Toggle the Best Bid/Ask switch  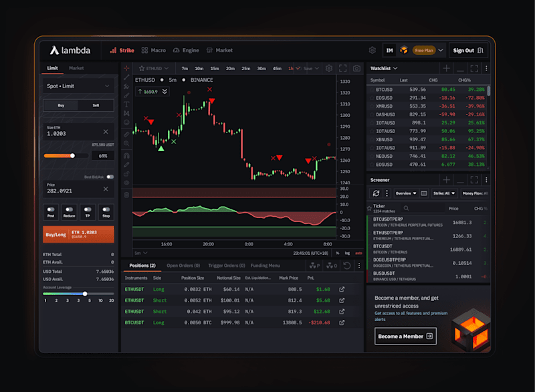pos(110,177)
